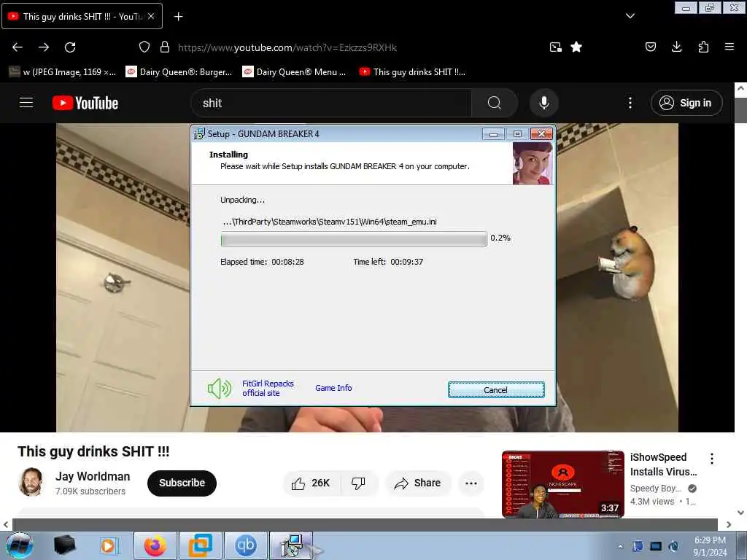The width and height of the screenshot is (747, 560).
Task: Like the video with thumbs up
Action: [311, 483]
